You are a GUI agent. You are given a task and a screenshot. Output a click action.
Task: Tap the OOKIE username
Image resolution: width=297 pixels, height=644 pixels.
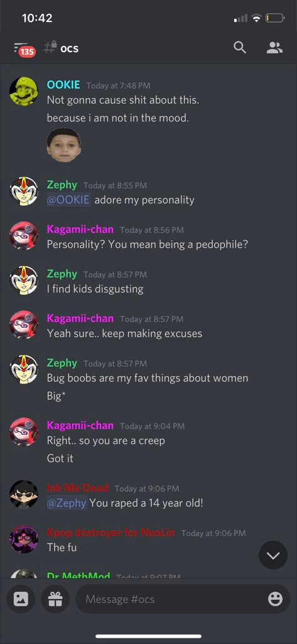tap(63, 85)
